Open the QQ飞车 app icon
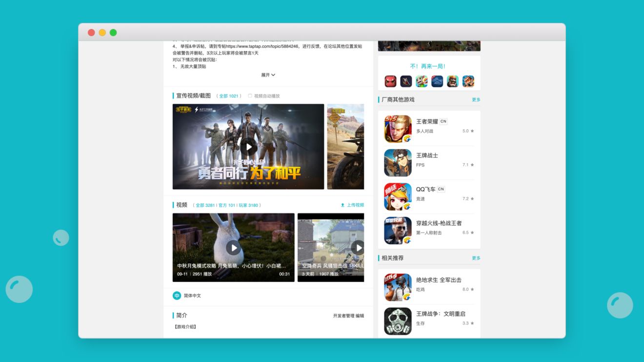This screenshot has width=644, height=362. pos(398,196)
